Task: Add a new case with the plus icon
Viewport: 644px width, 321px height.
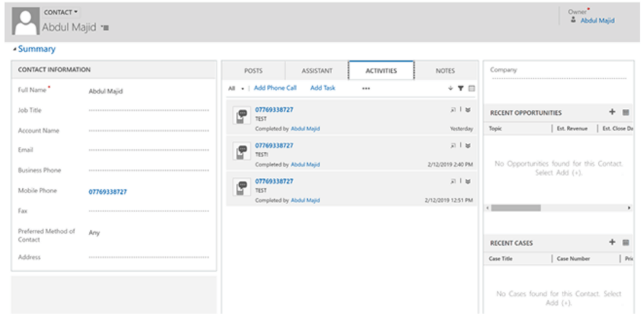Action: pyautogui.click(x=612, y=242)
